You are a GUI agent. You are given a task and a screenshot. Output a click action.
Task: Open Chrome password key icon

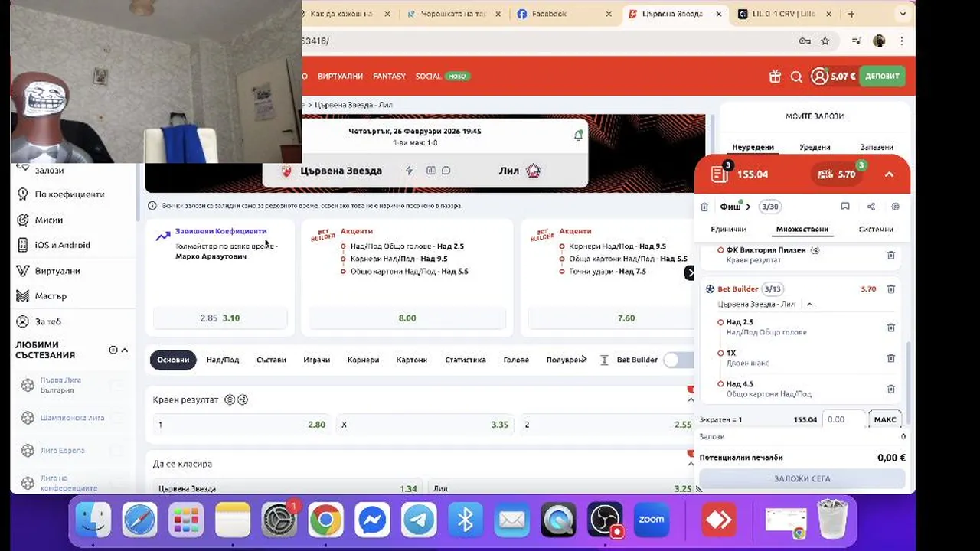pyautogui.click(x=804, y=41)
